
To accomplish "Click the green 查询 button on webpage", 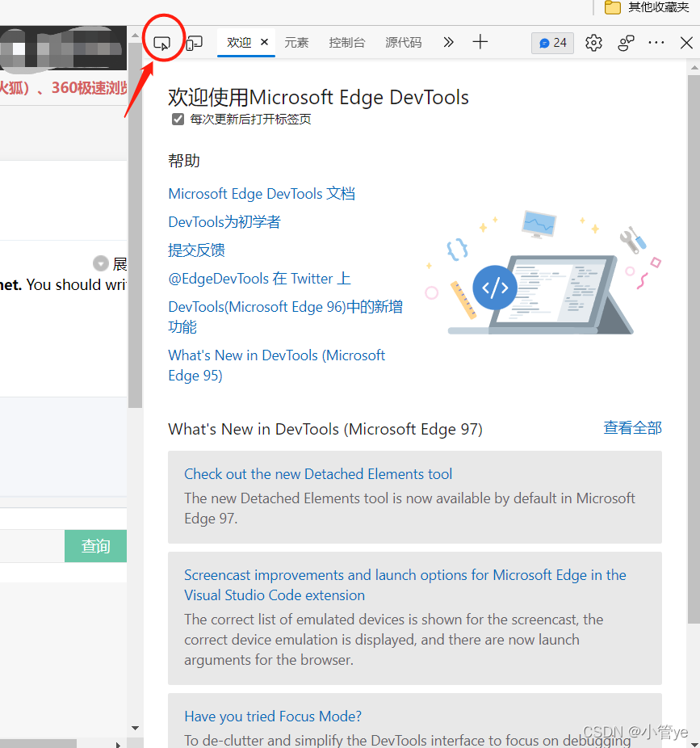I will tap(95, 546).
